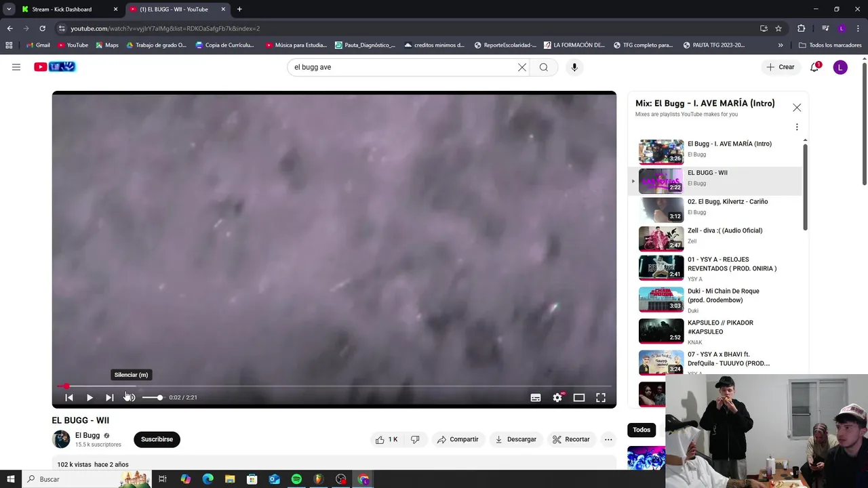Image resolution: width=868 pixels, height=488 pixels.
Task: Open Task View on taskbar
Action: (x=163, y=479)
